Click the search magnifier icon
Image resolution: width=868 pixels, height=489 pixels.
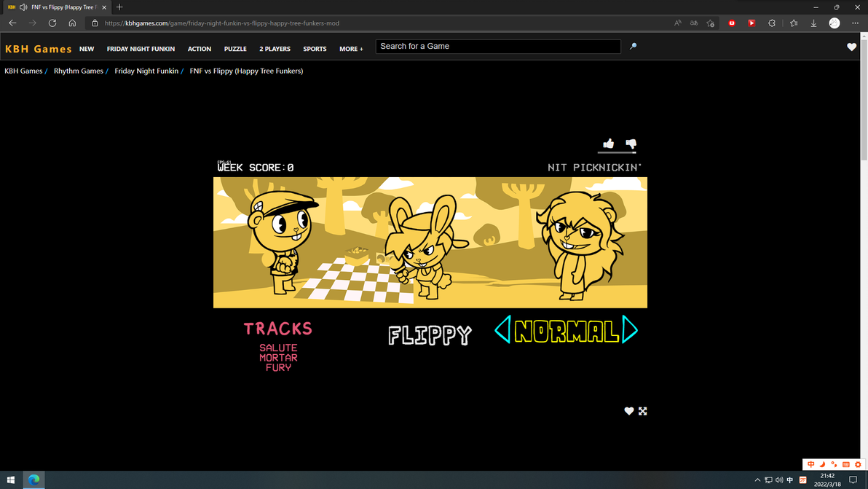634,47
